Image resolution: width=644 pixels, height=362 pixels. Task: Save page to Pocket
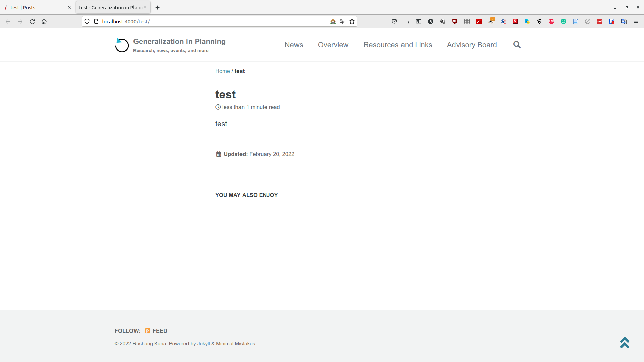tap(394, 21)
